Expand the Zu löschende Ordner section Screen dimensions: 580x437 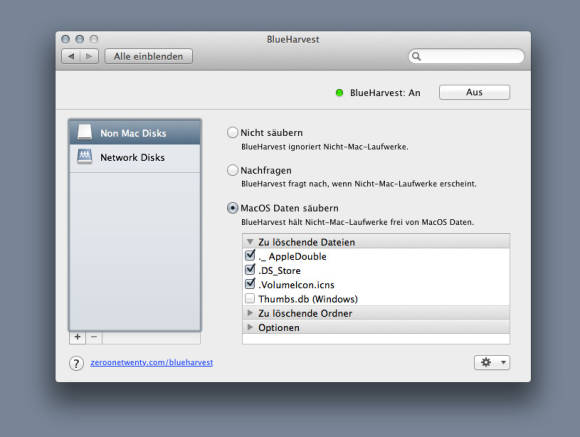(x=250, y=313)
